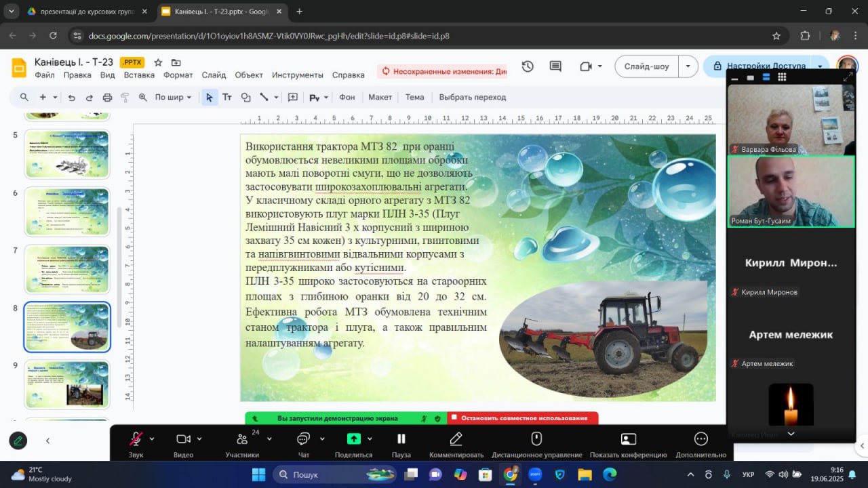This screenshot has width=868, height=488.
Task: Expand the line type dropdown arrow
Action: pyautogui.click(x=276, y=97)
